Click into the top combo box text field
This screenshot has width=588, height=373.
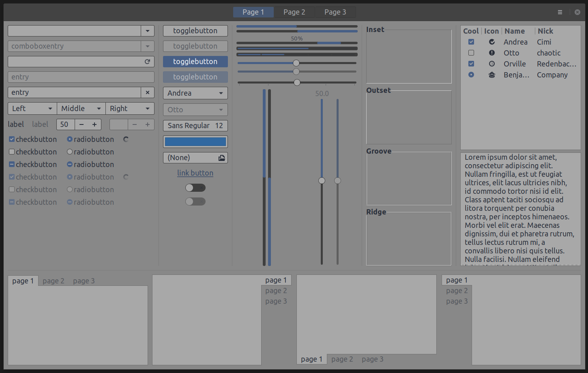[75, 31]
